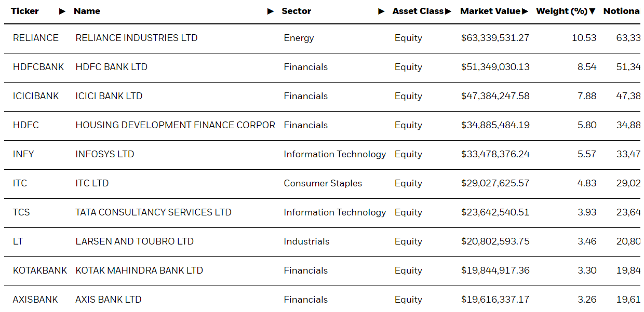Sort by the Ticker column arrow
Image resolution: width=644 pixels, height=312 pixels.
(x=62, y=11)
